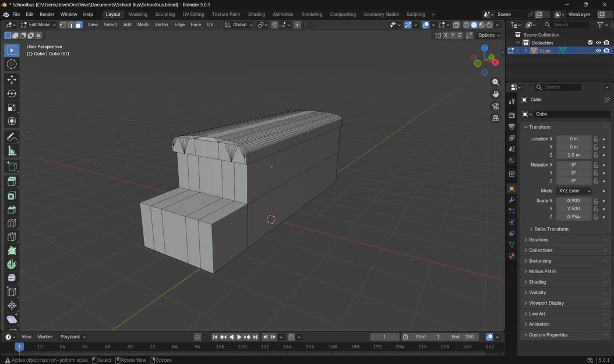Screen dimensions: 614x364
Task: Open the Mesh menu
Action: [x=143, y=25]
